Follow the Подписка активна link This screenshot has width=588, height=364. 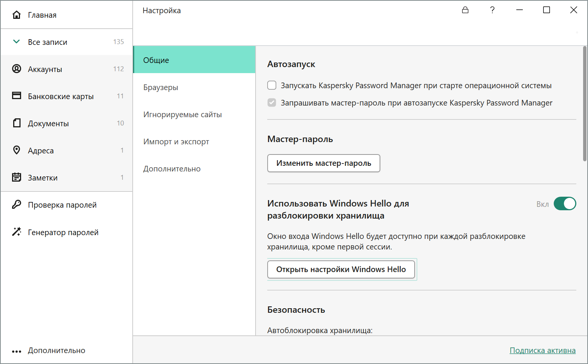point(542,350)
